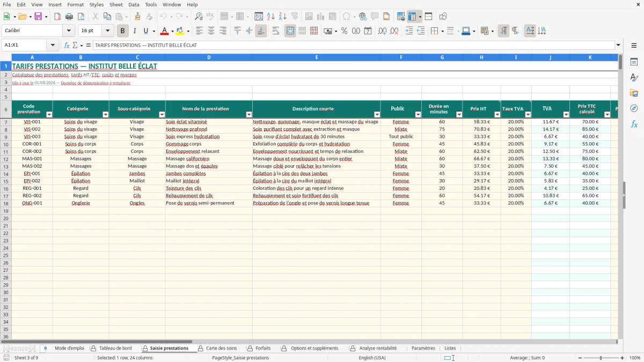Toggle Freeze Rows and Columns

point(412,17)
